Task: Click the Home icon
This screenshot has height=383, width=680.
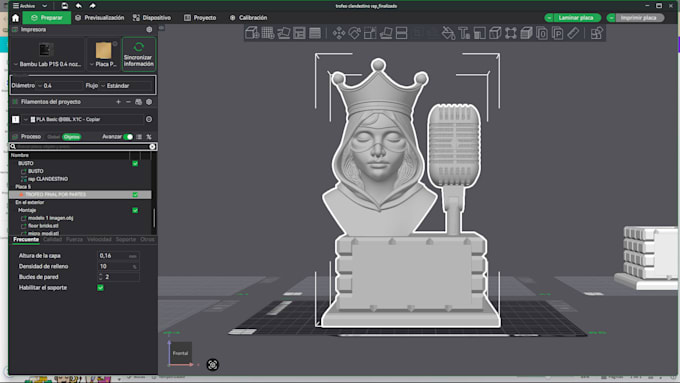Action: pos(16,18)
